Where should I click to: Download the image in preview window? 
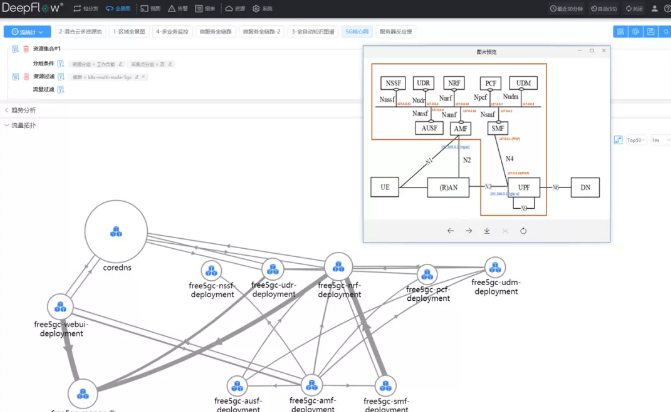486,231
